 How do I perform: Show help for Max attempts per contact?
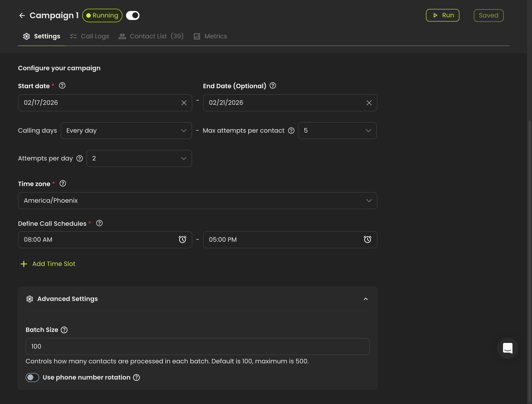[x=291, y=131]
